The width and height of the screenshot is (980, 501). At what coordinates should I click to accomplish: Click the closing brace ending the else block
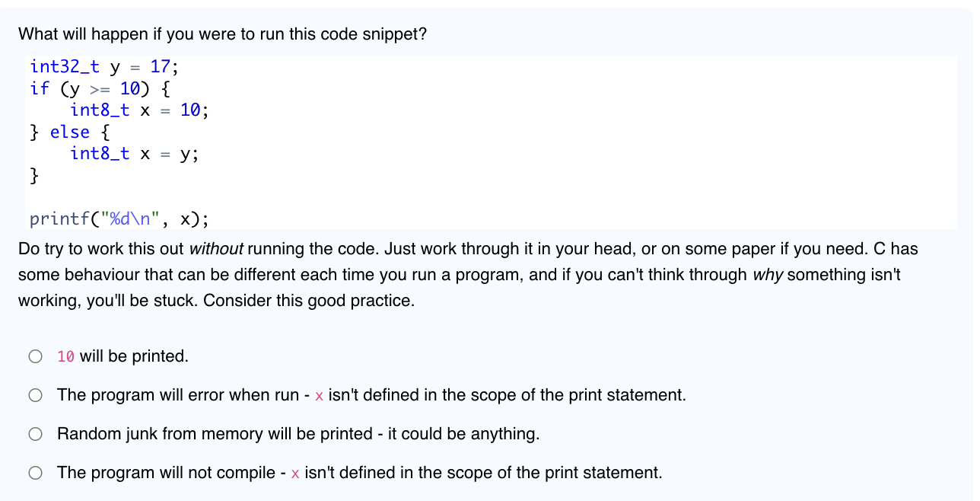[x=34, y=175]
